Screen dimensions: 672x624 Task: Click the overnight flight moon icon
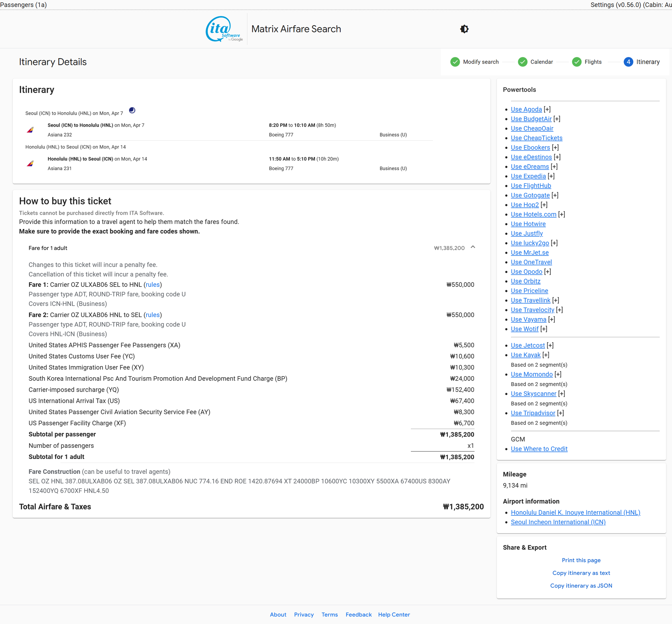[x=132, y=110]
